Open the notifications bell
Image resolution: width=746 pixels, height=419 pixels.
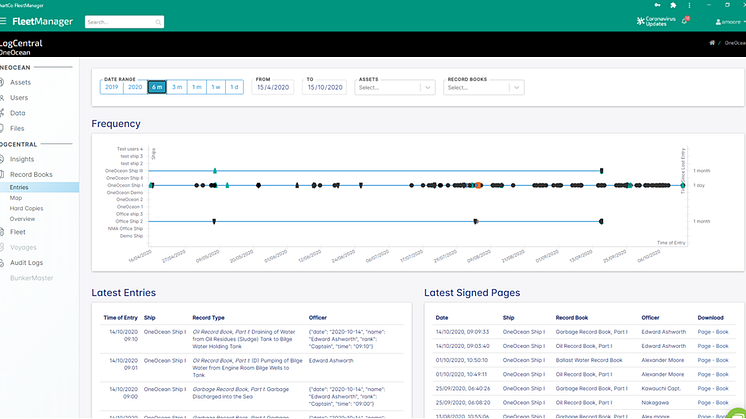pyautogui.click(x=685, y=21)
